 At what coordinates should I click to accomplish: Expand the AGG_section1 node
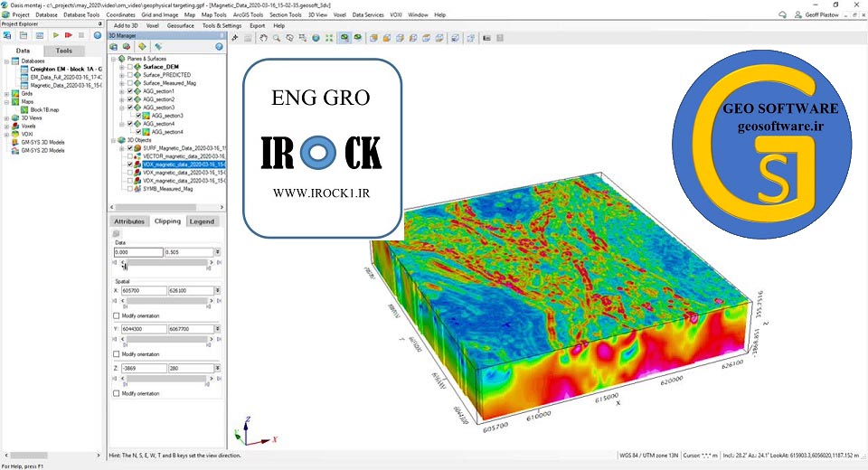pos(122,91)
